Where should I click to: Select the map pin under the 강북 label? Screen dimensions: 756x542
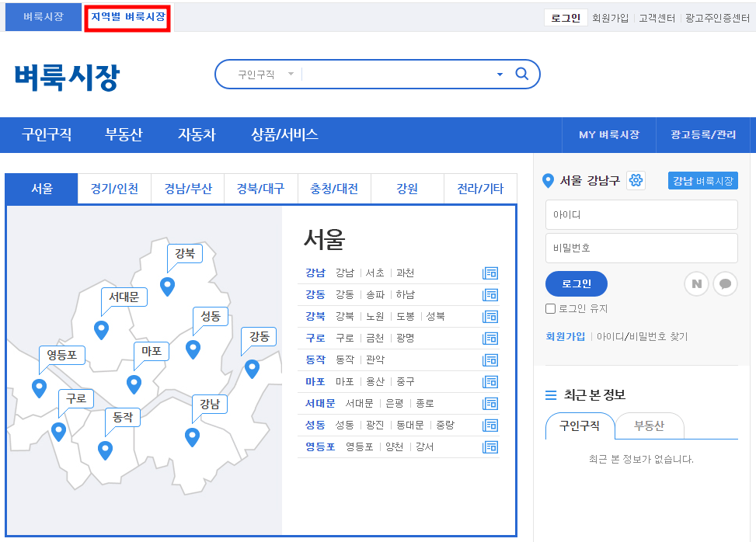point(167,286)
